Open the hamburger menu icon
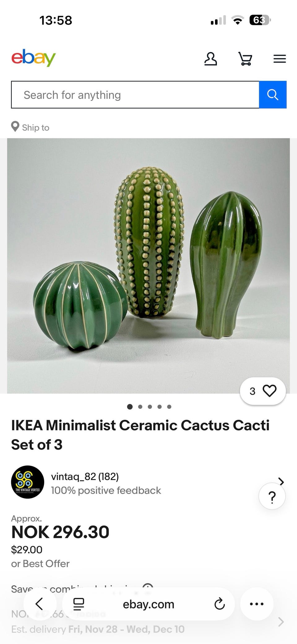Viewport: 297px width, 644px height. 280,59
